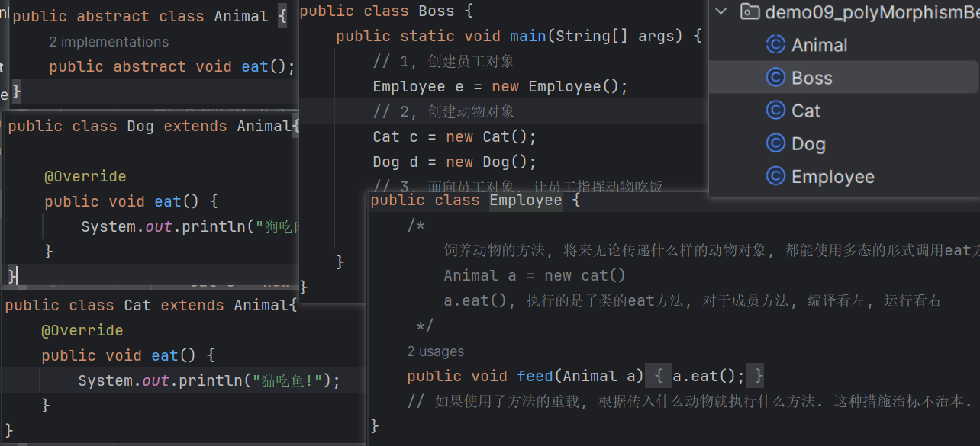Select the Boss row in the project tree

(844, 78)
